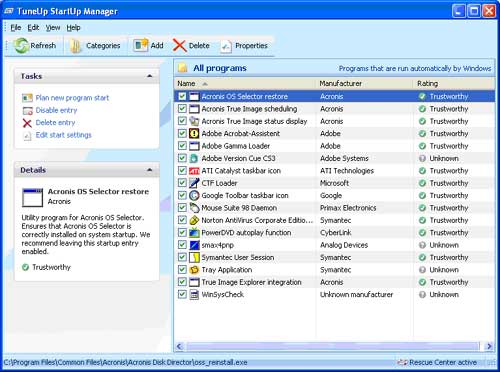The image size is (500, 372).
Task: Toggle the CTF Loader checkbox
Action: [x=182, y=183]
